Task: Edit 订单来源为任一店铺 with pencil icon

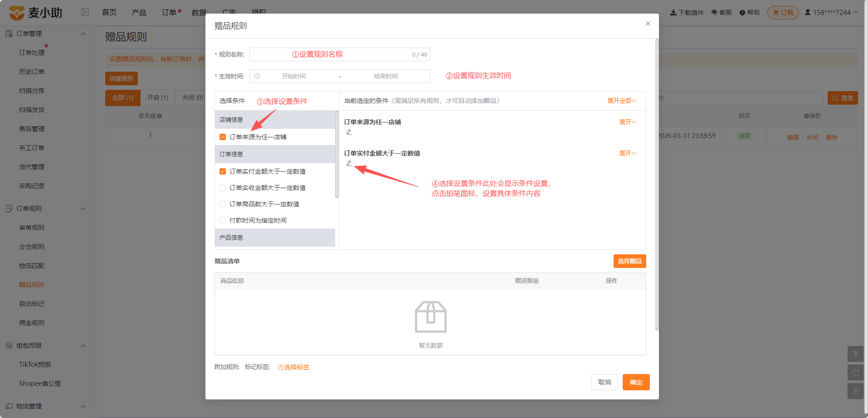Action: pos(349,132)
